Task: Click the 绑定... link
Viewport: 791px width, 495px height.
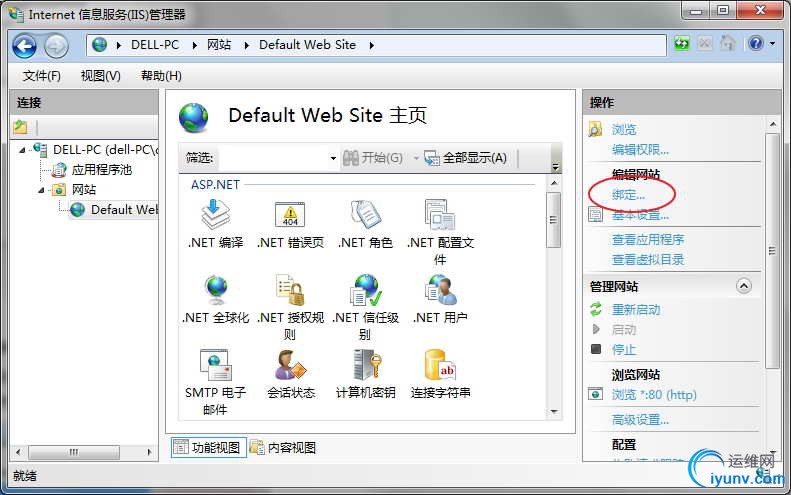Action: tap(629, 195)
